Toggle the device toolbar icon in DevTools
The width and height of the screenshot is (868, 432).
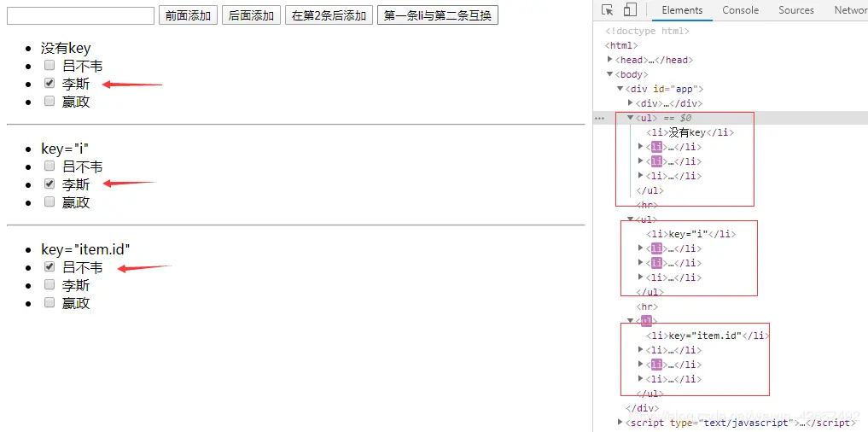(630, 10)
